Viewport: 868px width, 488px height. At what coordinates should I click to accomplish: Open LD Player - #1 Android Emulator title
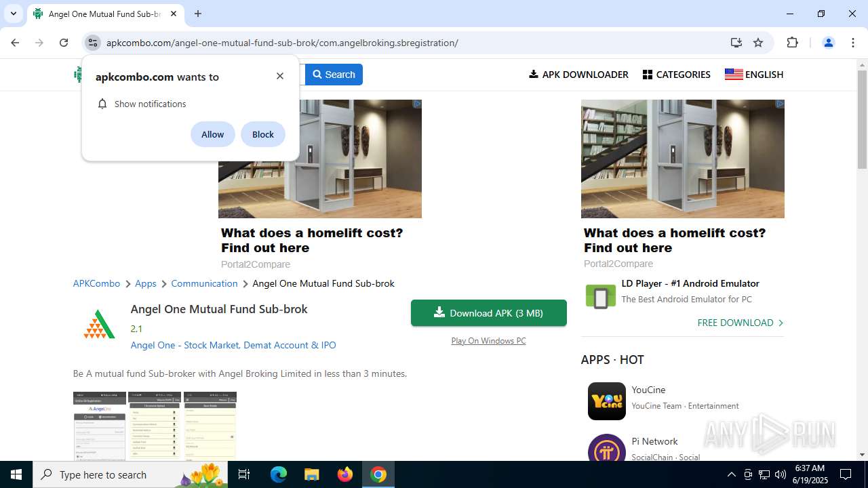pyautogui.click(x=690, y=283)
